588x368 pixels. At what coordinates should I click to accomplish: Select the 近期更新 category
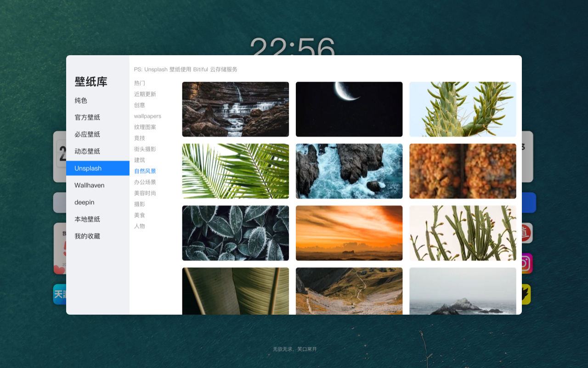tap(145, 94)
